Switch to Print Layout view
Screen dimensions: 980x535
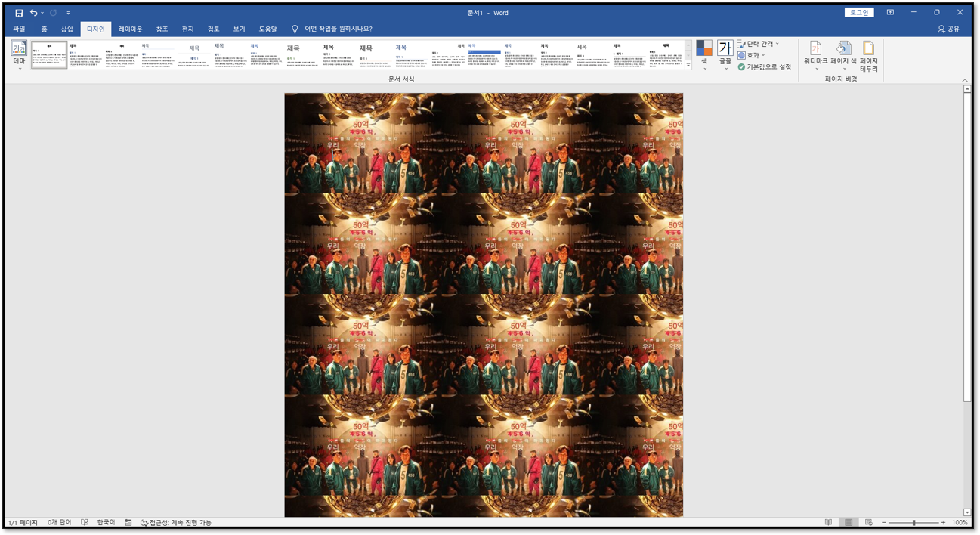849,523
